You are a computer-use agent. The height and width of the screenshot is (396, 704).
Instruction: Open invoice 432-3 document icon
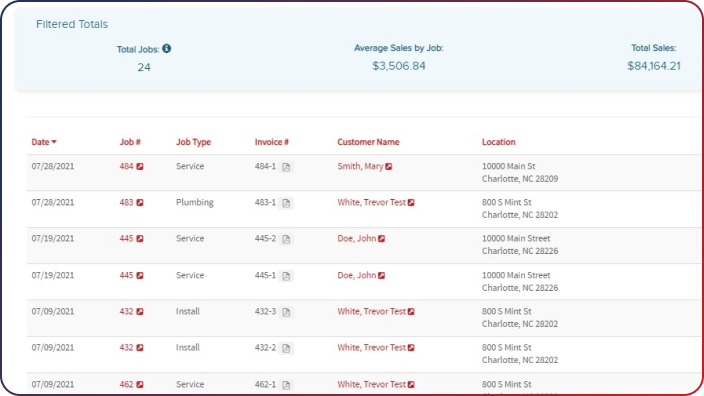click(286, 312)
